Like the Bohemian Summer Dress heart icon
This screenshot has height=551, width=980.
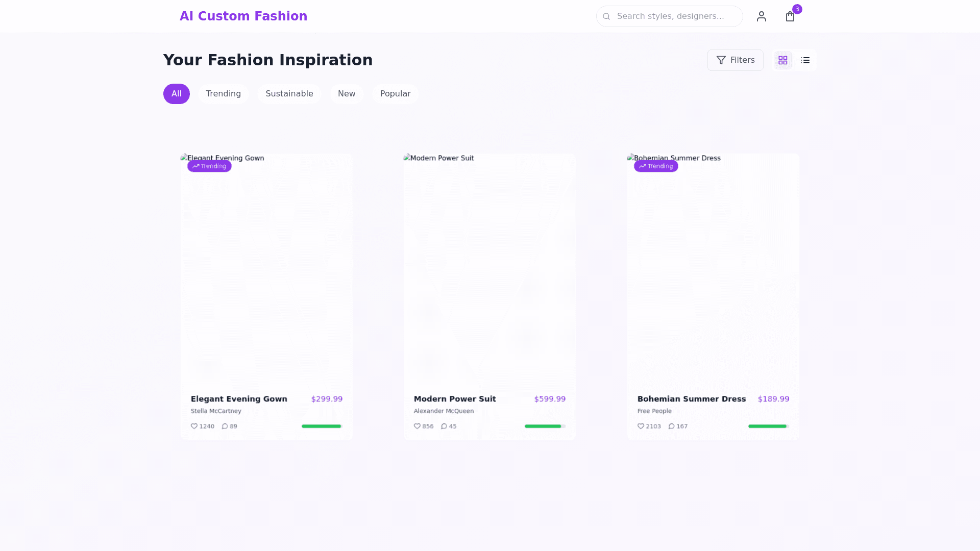641,426
